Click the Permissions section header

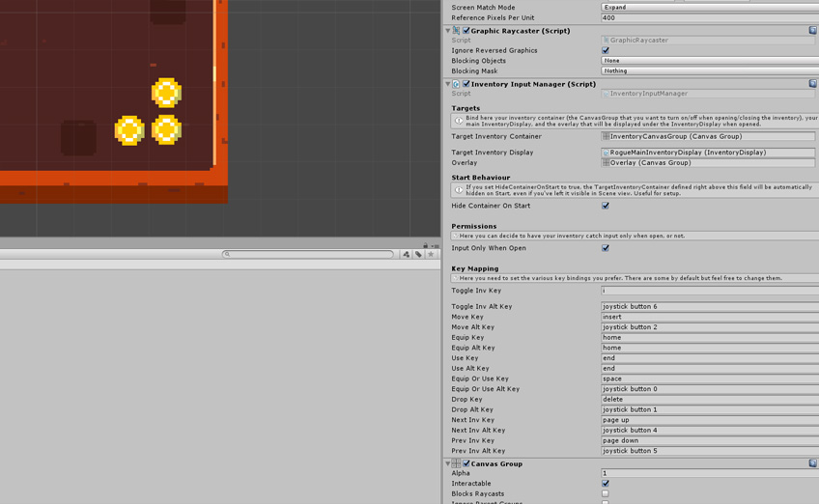474,226
